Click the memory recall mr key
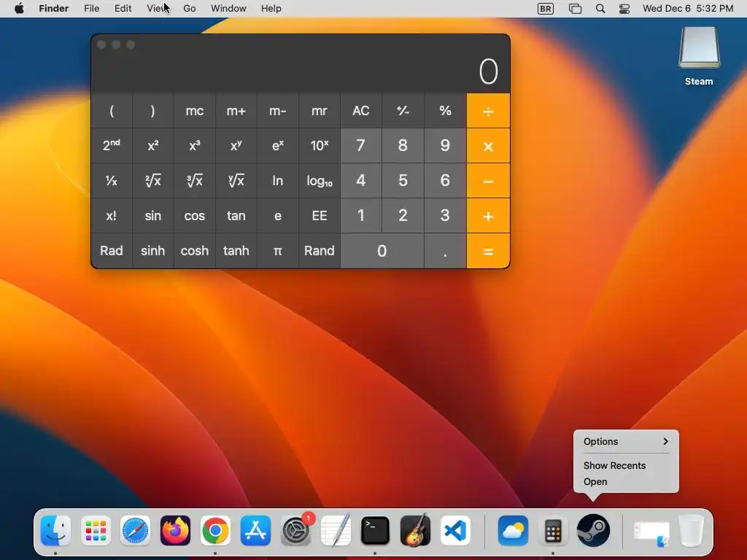Screen dimensions: 747x560 [320, 111]
